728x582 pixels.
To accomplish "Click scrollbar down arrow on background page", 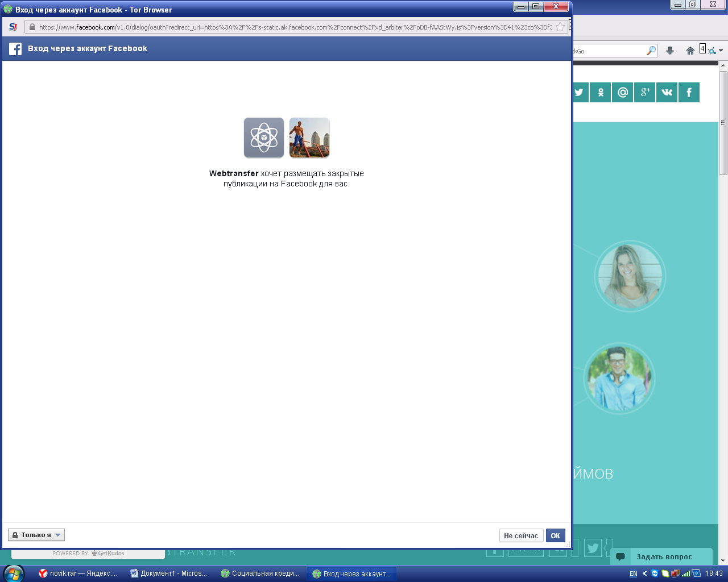I will click(x=723, y=560).
